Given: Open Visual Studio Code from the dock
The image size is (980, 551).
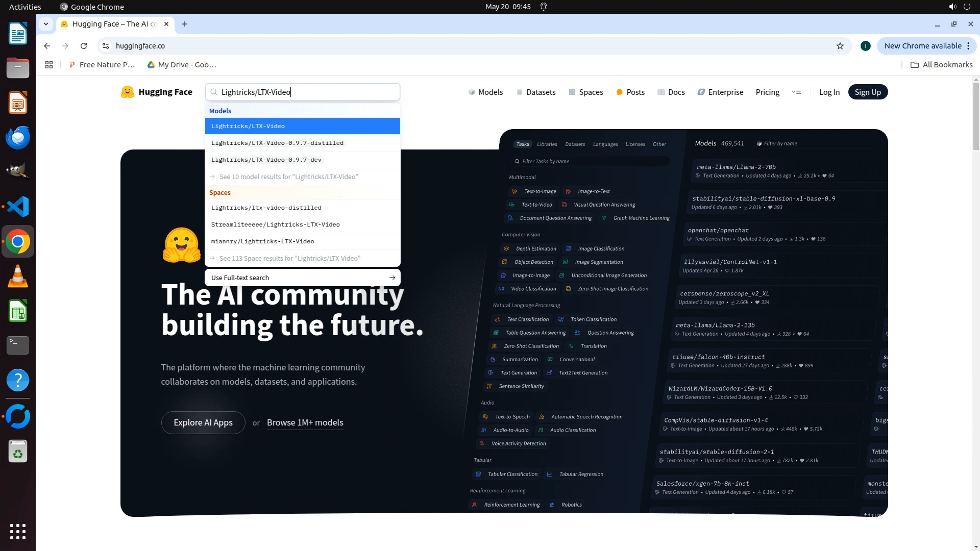Looking at the screenshot, I should pyautogui.click(x=18, y=207).
